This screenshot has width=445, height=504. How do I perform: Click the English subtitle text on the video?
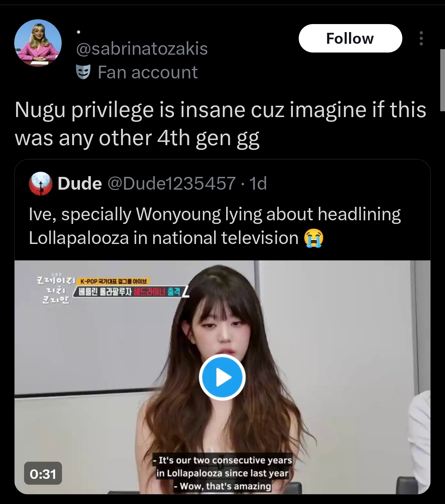(x=223, y=473)
